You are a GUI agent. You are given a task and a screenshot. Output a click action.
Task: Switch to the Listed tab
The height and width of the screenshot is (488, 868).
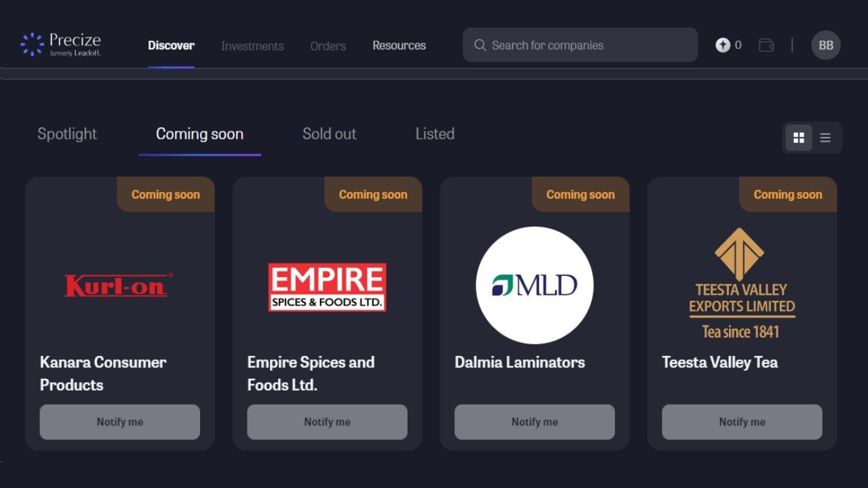(x=435, y=134)
